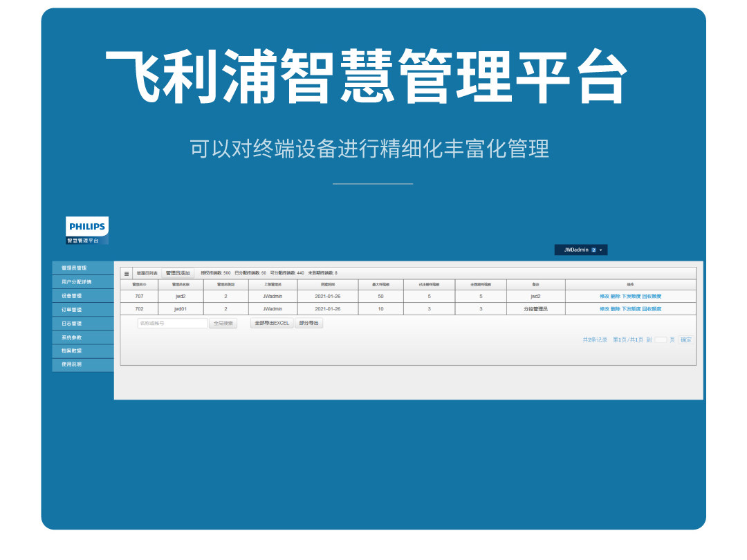Open the JWDadmin user dropdown

[x=581, y=250]
